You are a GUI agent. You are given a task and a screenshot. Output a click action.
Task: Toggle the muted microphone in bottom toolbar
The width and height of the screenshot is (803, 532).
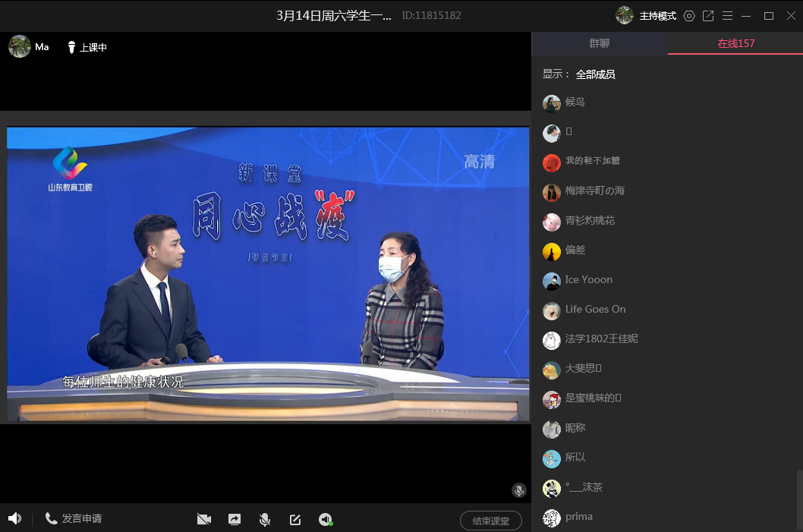[265, 519]
